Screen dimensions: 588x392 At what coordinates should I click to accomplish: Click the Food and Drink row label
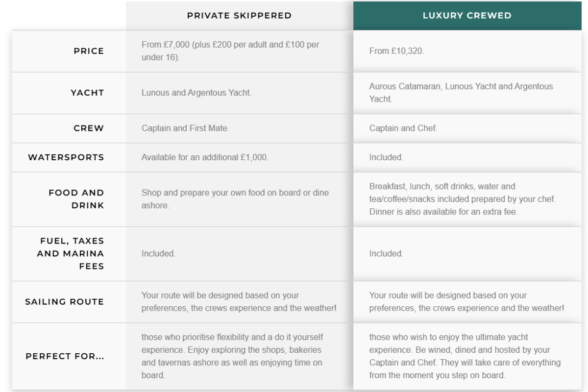pyautogui.click(x=76, y=199)
